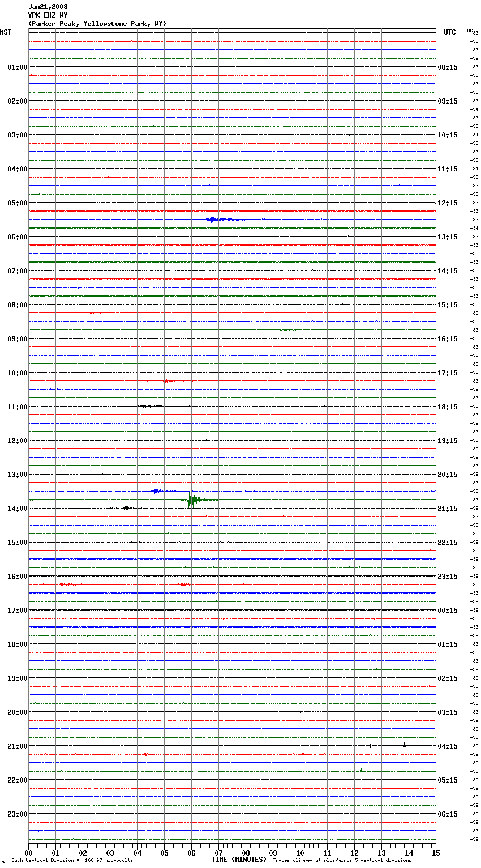Viewport: 481px width, 868px height.
Task: Select the 16:00 MST time label
Action: point(18,577)
